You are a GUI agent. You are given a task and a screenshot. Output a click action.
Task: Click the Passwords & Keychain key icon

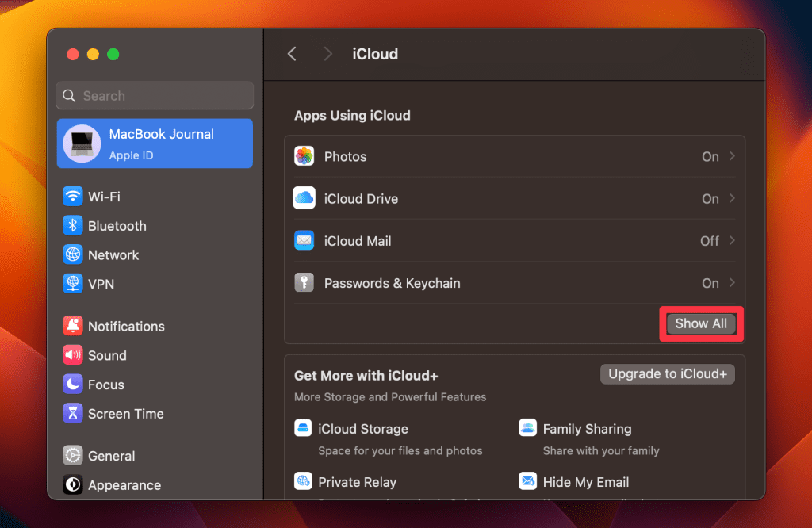tap(304, 283)
